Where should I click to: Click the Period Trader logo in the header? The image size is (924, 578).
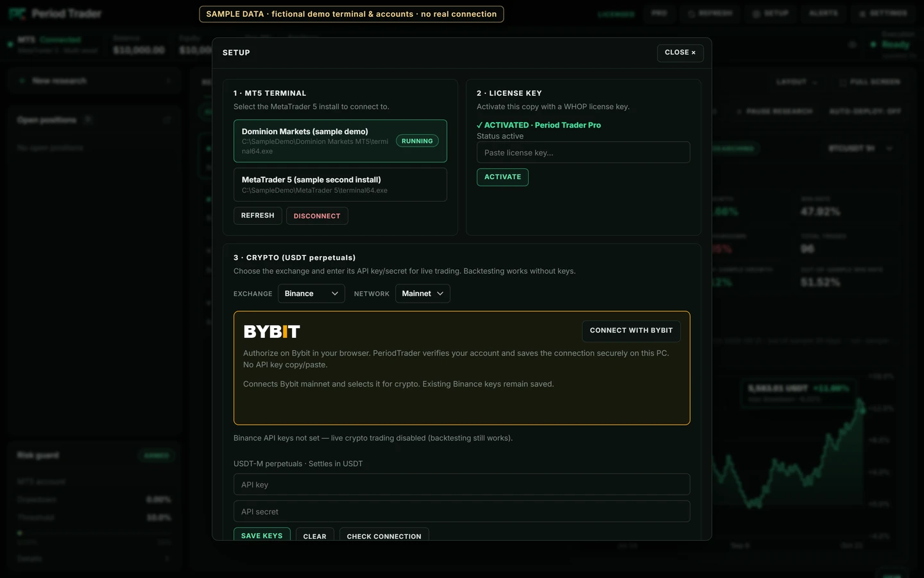[55, 13]
